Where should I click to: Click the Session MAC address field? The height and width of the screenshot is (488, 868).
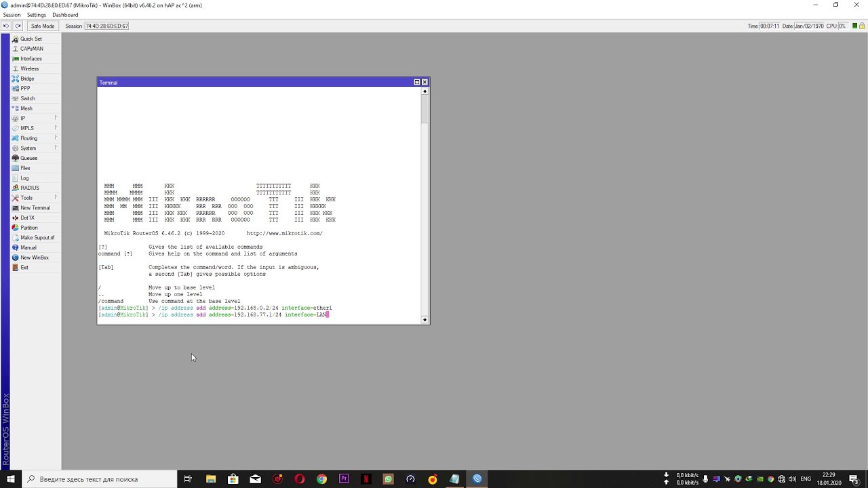pyautogui.click(x=106, y=26)
